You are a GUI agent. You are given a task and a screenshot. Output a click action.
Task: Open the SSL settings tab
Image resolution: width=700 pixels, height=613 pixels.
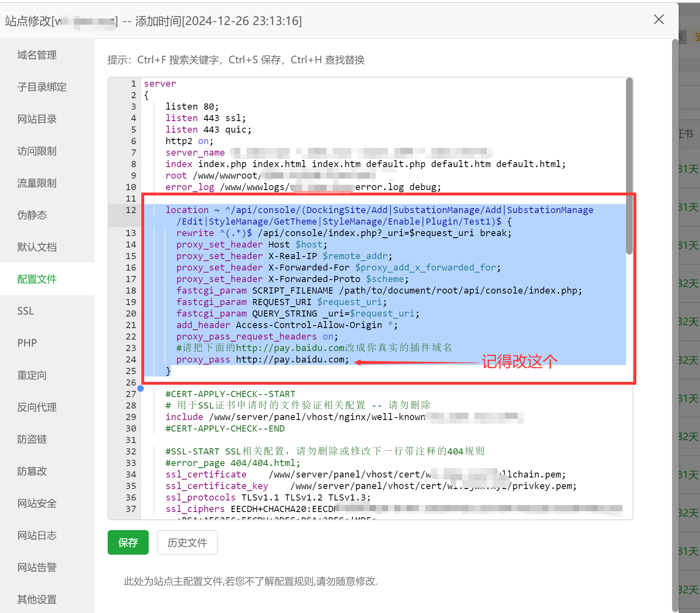[x=25, y=311]
